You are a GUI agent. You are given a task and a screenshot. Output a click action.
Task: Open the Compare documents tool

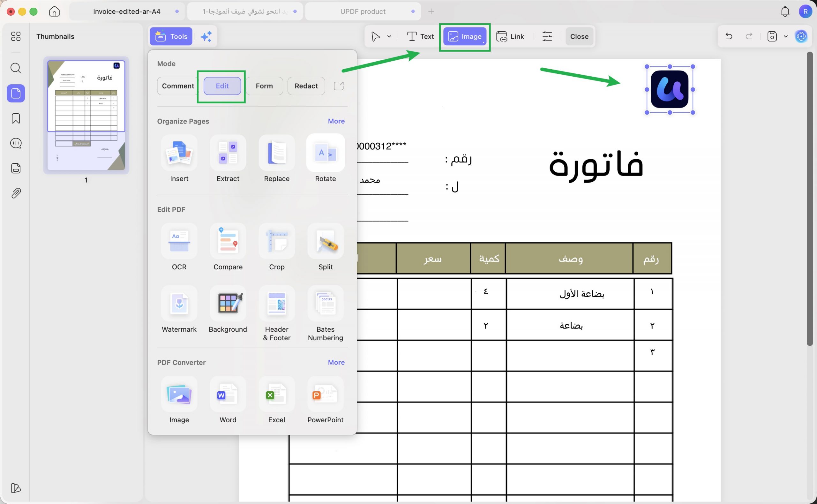228,247
